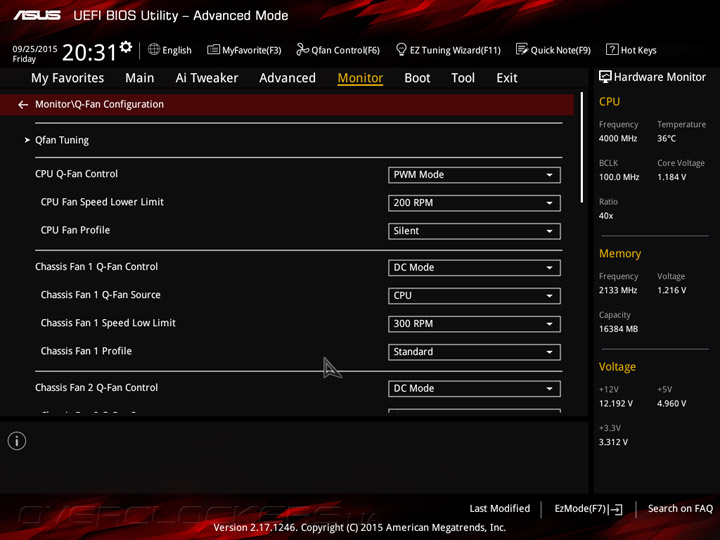Click the EzMode exit arrow icon
This screenshot has width=720, height=540.
coord(616,509)
